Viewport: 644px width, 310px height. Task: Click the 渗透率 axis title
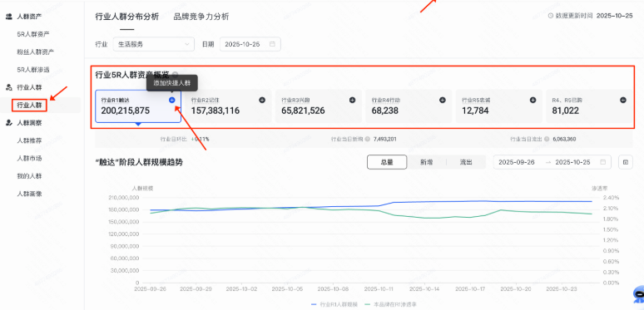(599, 188)
